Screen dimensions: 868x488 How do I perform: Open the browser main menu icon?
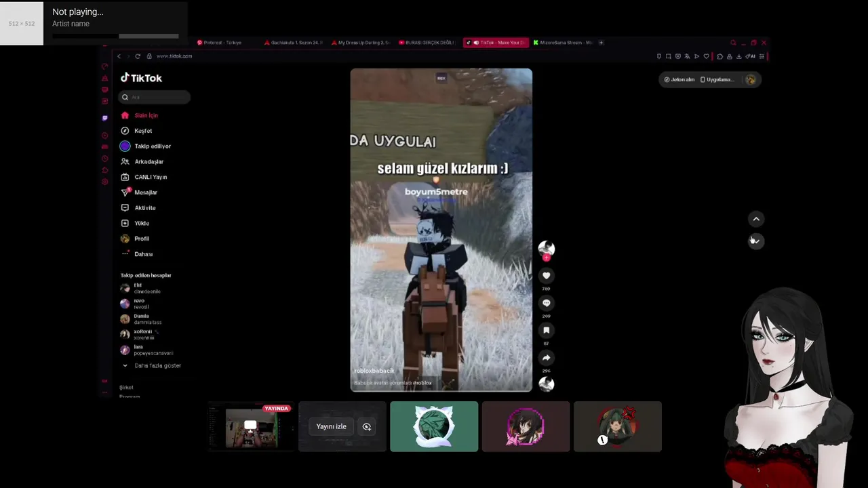point(762,56)
